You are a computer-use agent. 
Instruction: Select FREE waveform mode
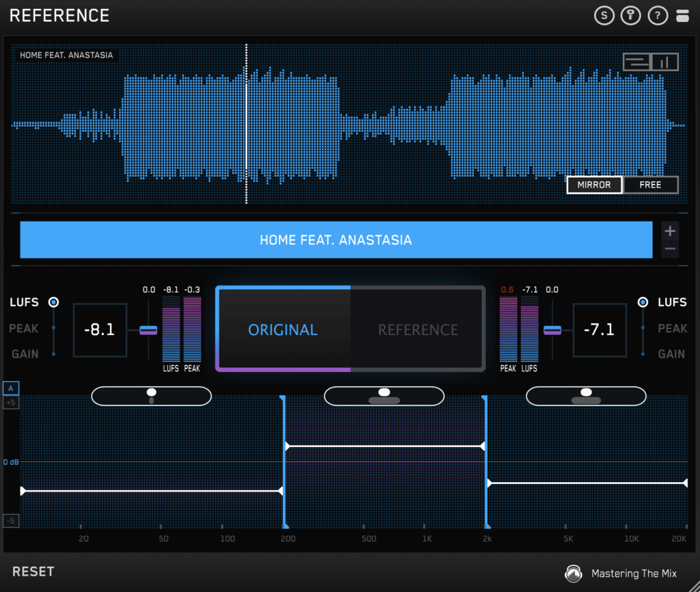tap(651, 185)
